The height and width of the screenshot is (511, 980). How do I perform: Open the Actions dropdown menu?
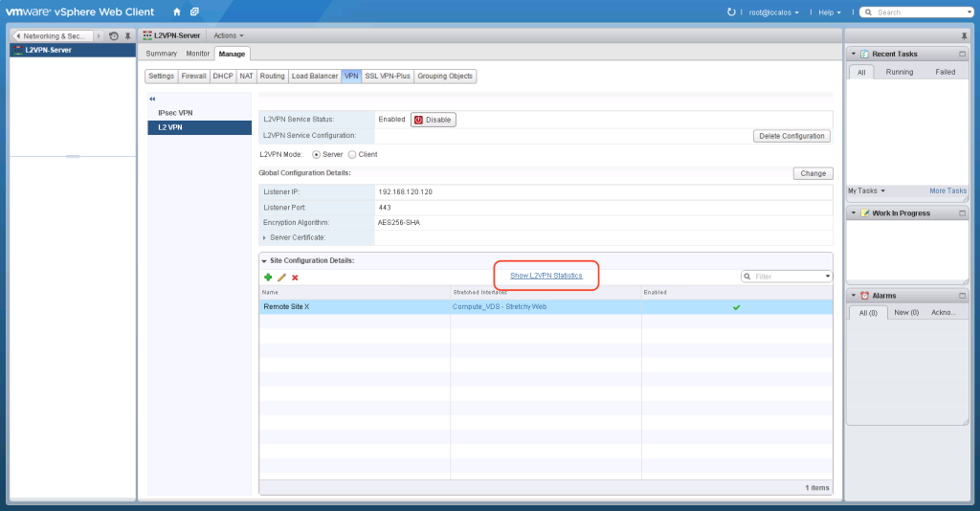(x=228, y=35)
